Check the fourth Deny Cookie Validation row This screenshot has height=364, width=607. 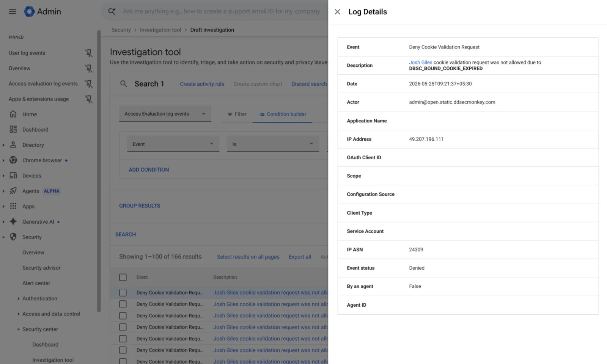pos(123,327)
